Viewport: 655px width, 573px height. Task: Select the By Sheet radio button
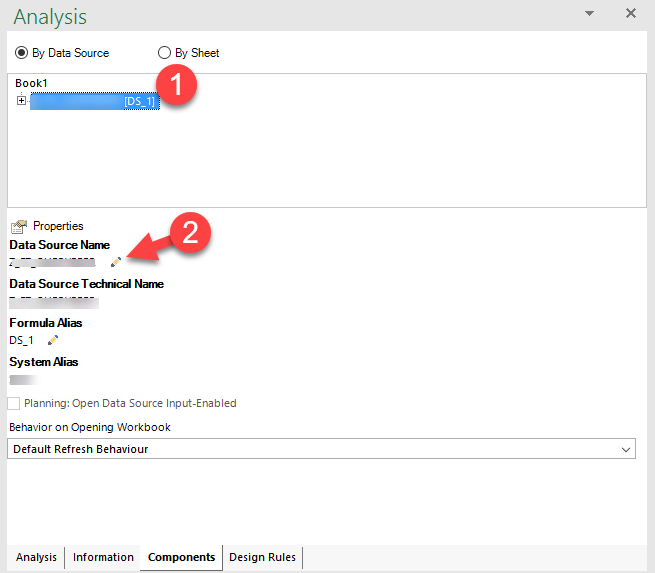click(x=164, y=53)
